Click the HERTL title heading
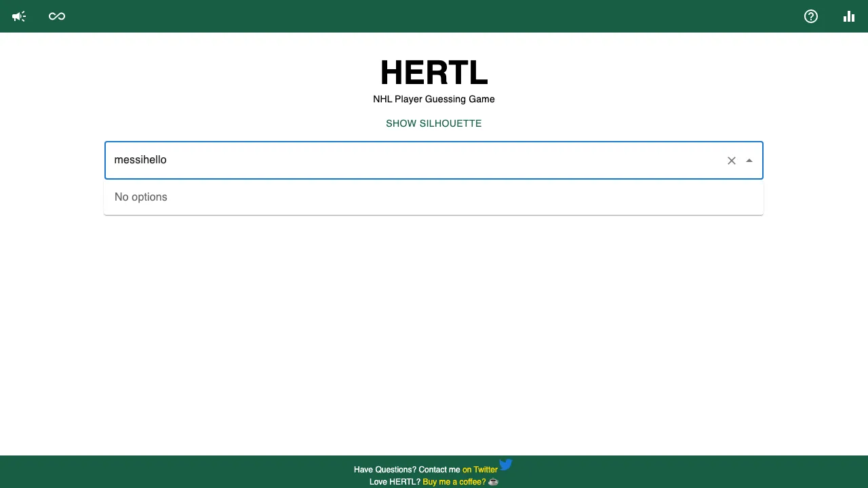Image resolution: width=868 pixels, height=488 pixels. (434, 73)
